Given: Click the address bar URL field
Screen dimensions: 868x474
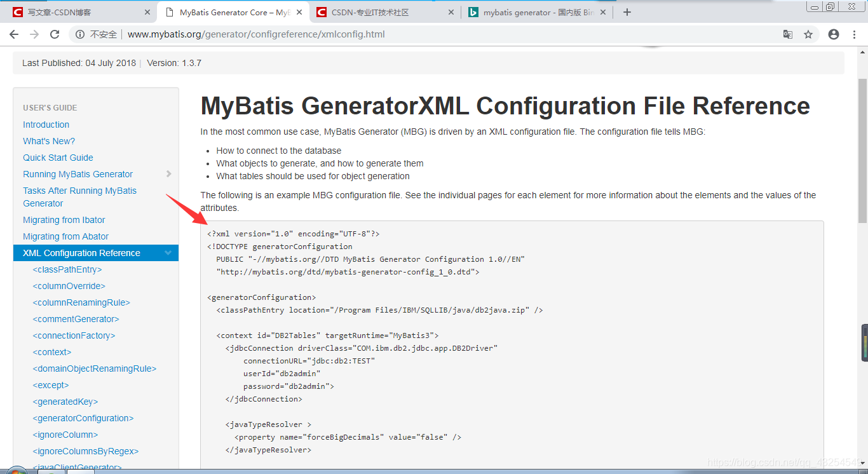Looking at the screenshot, I should pos(445,34).
